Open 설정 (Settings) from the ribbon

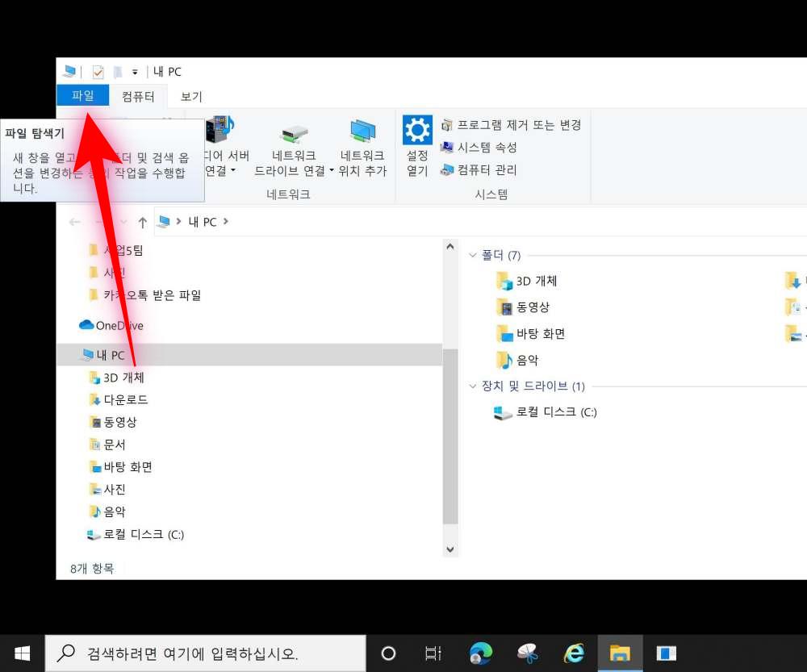point(416,145)
